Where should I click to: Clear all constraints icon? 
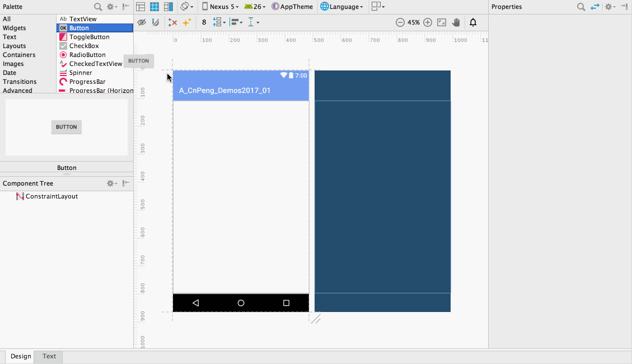[172, 22]
